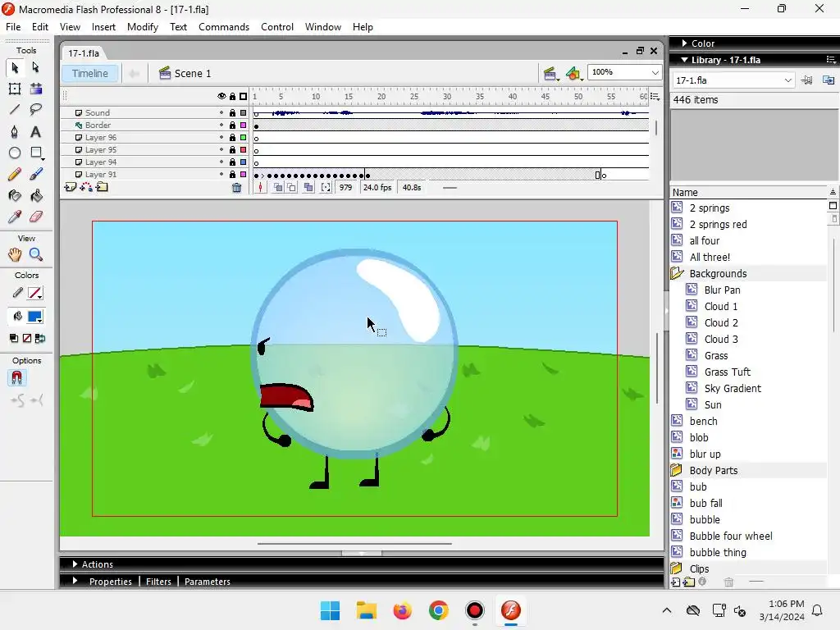Screen dimensions: 840x630
Task: Select the Selection arrow tool
Action: click(15, 67)
